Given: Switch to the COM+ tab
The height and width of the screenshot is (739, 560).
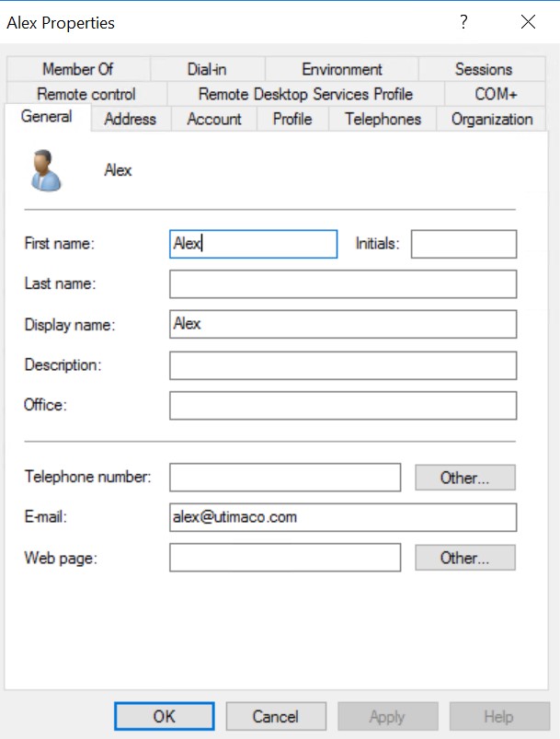Looking at the screenshot, I should 496,94.
